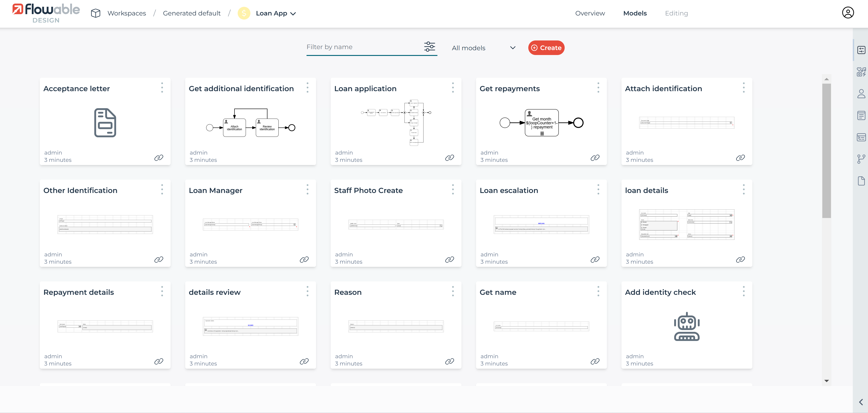Open the filter options sliders icon

(x=429, y=47)
